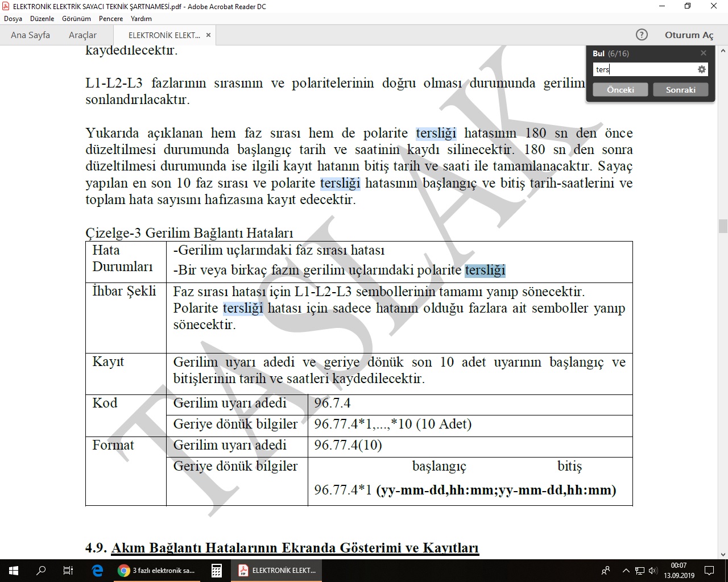The image size is (728, 582).
Task: Open network status tray icon
Action: click(640, 571)
